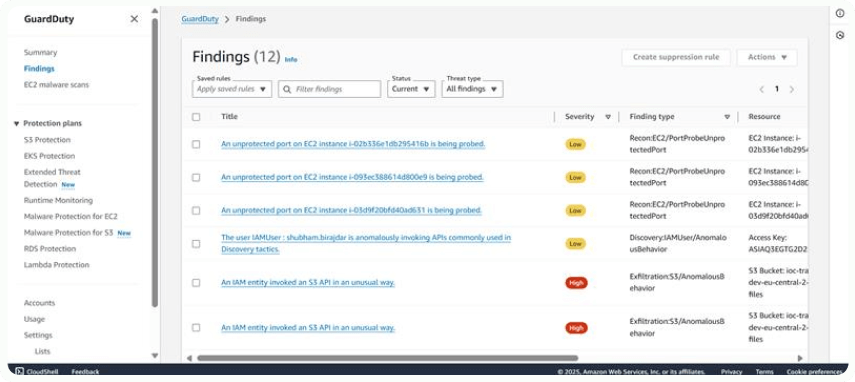
Task: Open Cookie preferences in footer
Action: (814, 372)
